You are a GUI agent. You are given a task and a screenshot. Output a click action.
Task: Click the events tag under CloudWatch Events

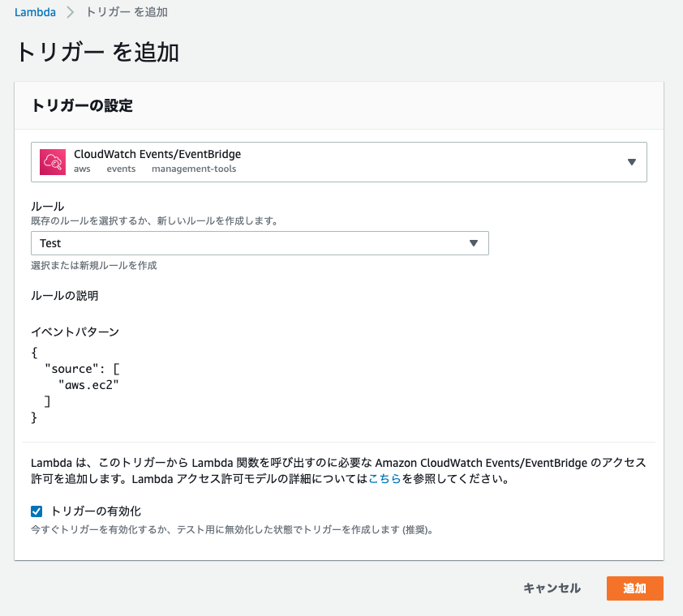point(121,169)
